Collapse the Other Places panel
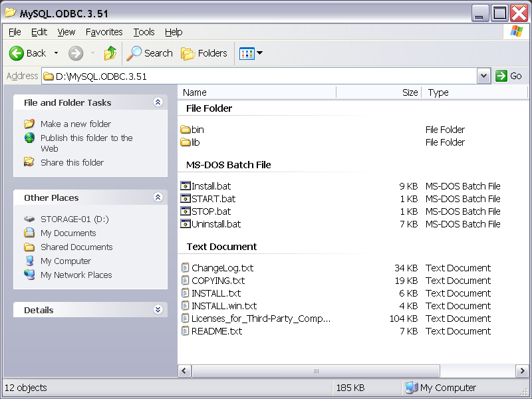 pos(158,197)
